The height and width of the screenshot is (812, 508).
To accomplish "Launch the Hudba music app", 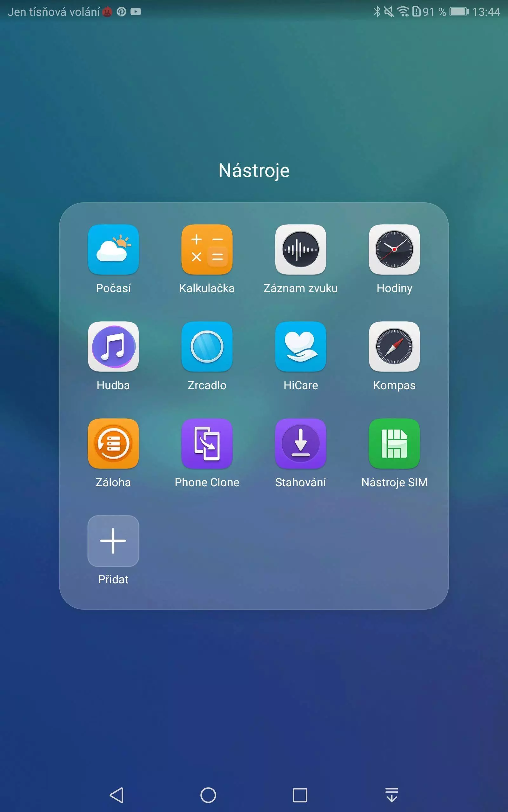I will click(x=113, y=346).
